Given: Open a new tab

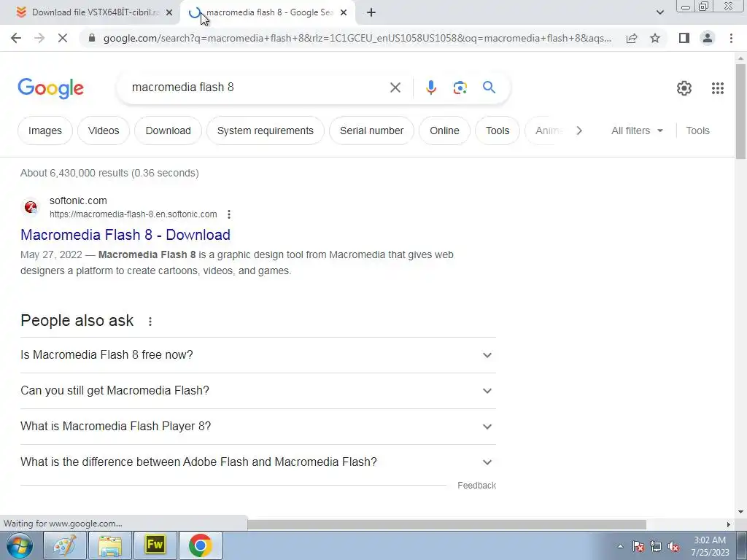Looking at the screenshot, I should 371,13.
